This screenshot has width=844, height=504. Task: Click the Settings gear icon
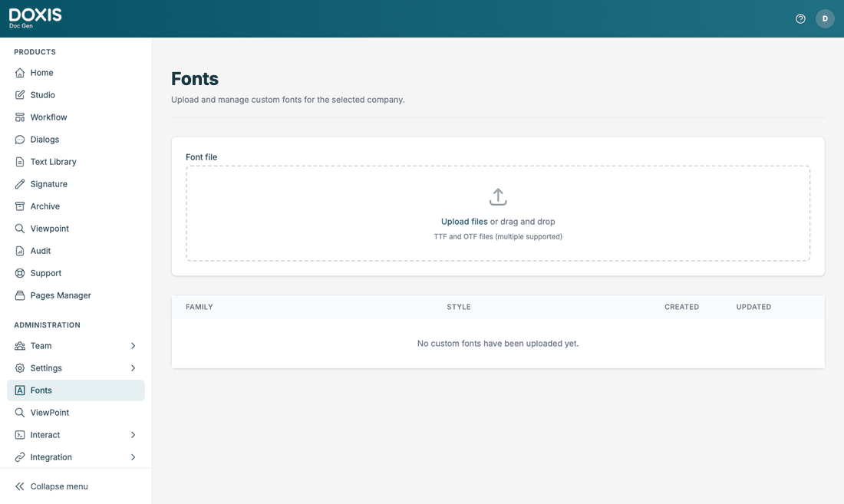tap(20, 368)
